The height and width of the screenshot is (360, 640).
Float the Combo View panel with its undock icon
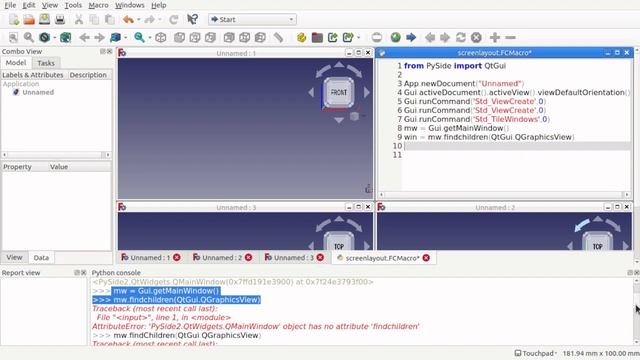click(103, 51)
